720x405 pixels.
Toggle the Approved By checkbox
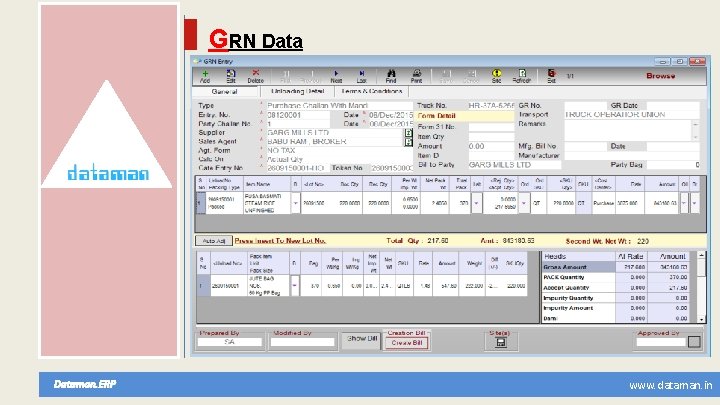coord(694,342)
